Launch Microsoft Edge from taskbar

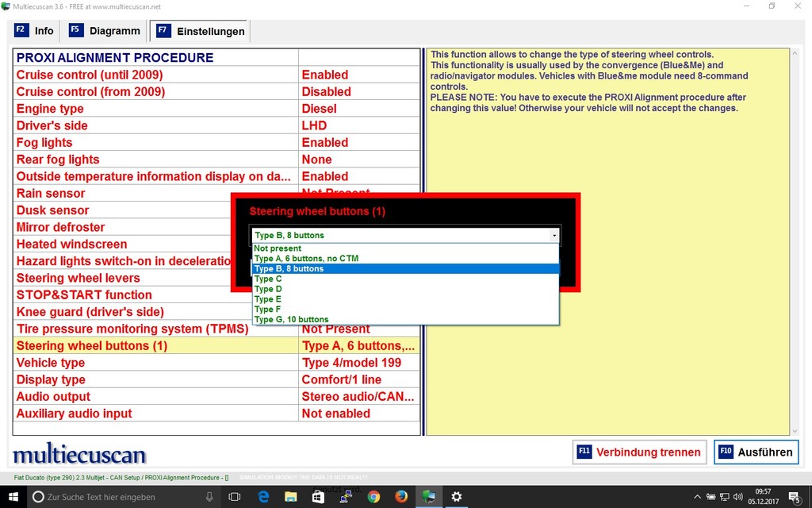point(263,497)
